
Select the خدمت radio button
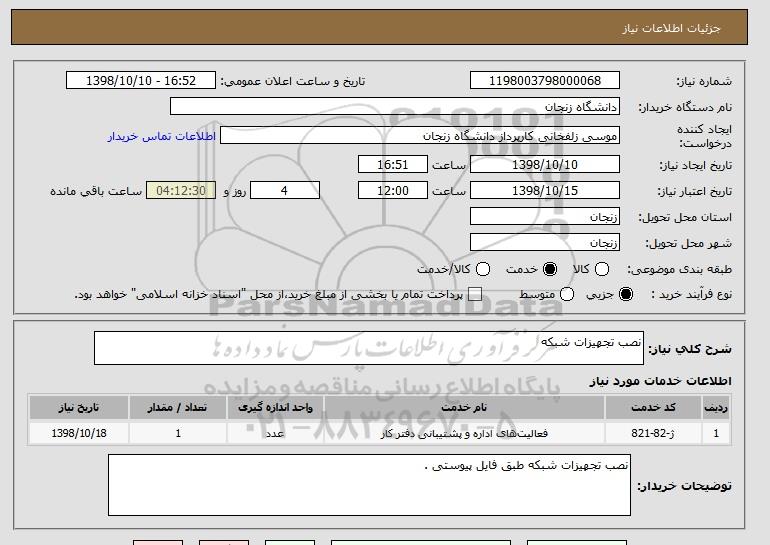(550, 269)
